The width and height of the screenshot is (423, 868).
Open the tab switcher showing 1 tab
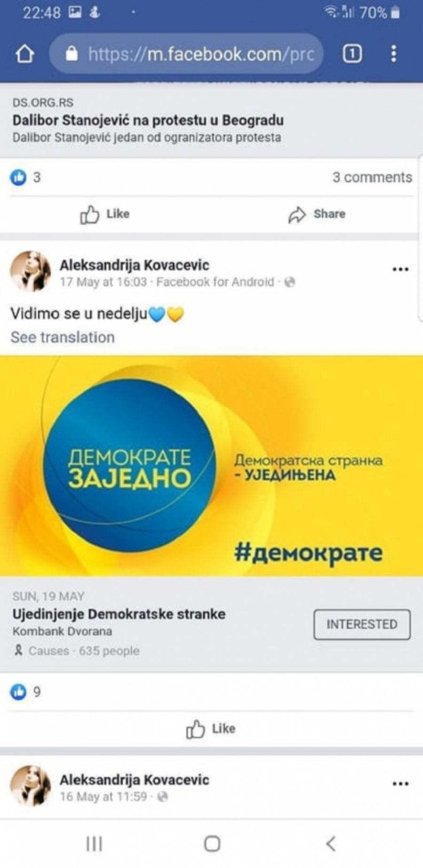coord(352,54)
